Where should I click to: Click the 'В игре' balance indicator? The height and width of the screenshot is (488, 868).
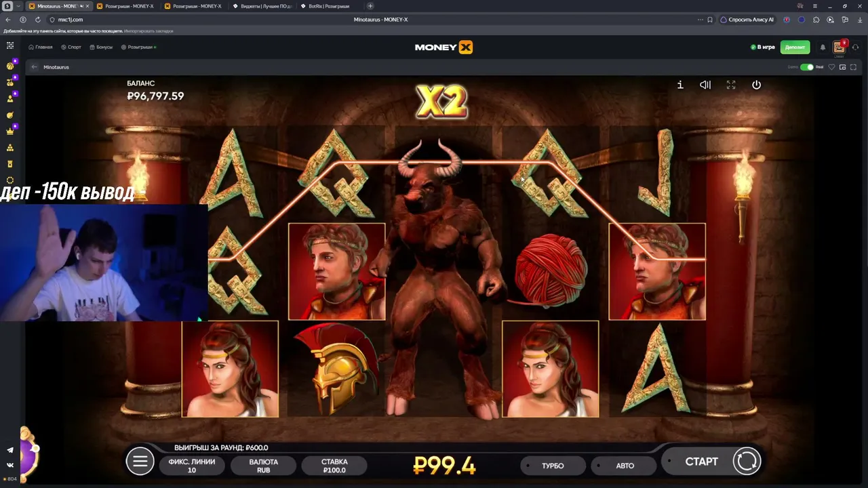(763, 47)
